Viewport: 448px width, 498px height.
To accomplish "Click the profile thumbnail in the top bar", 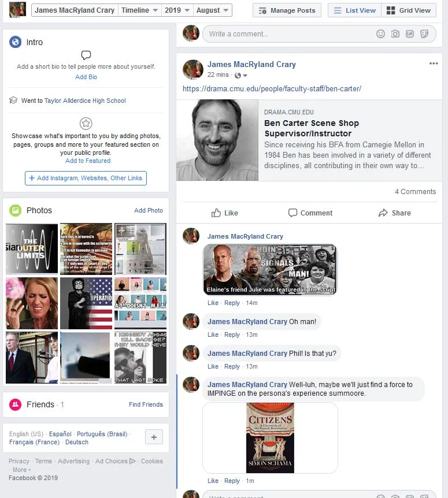I will [17, 10].
